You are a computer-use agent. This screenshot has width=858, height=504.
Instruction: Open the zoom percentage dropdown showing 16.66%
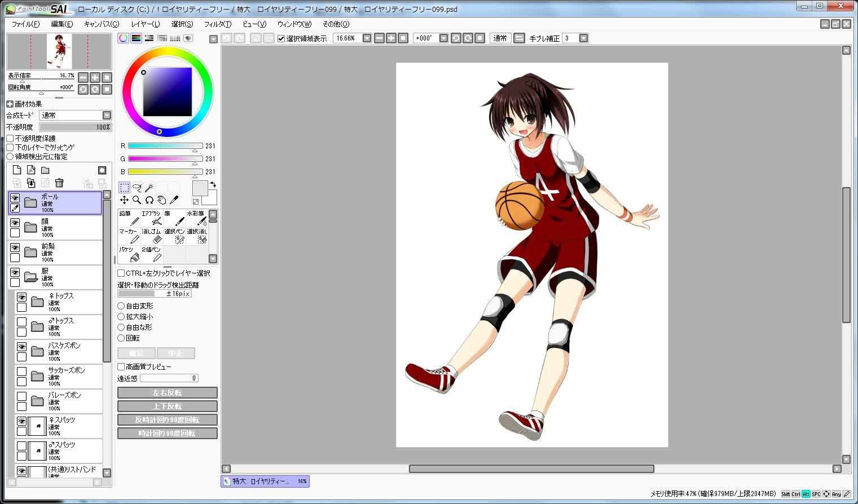(367, 38)
